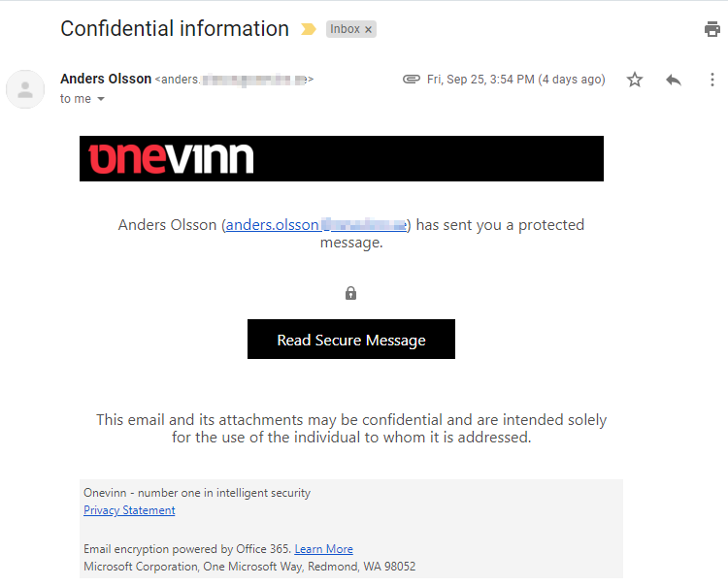The height and width of the screenshot is (586, 728).
Task: Open the Privacy Statement link
Action: (x=129, y=510)
